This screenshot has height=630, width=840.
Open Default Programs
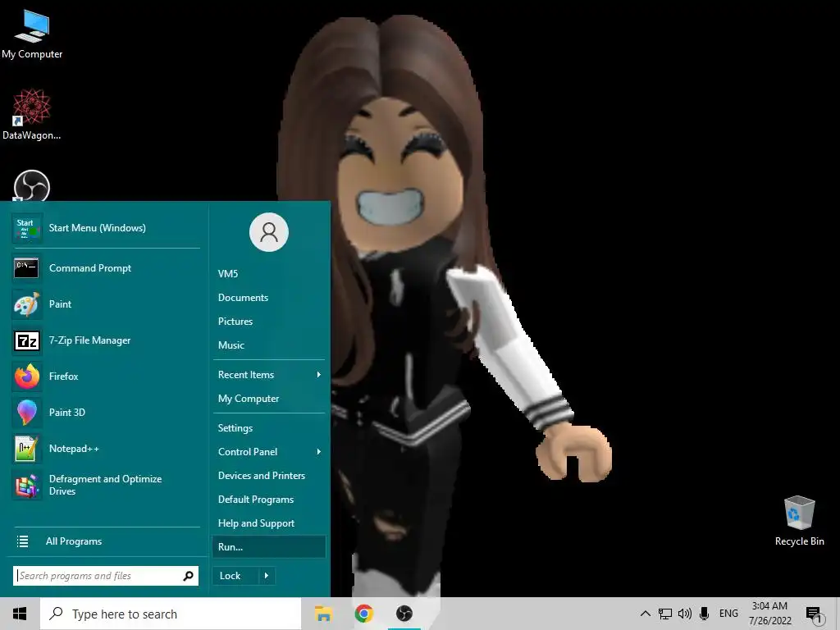pos(269,500)
